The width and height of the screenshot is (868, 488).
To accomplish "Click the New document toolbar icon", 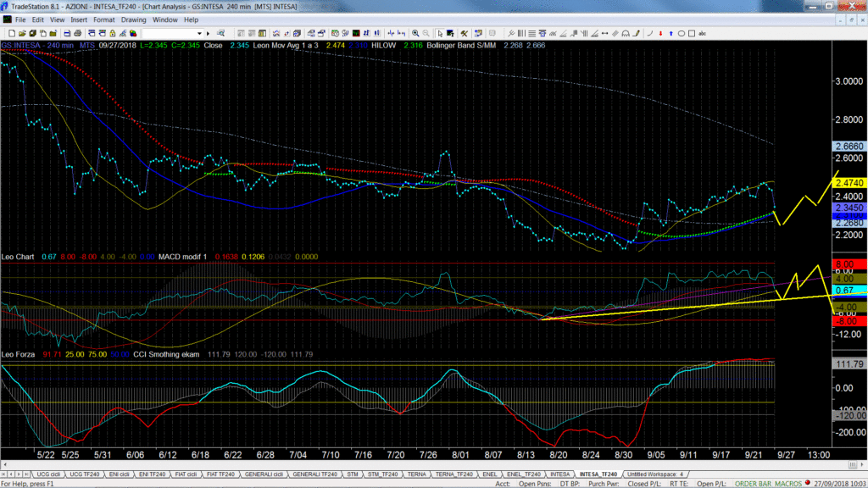I will click(12, 34).
